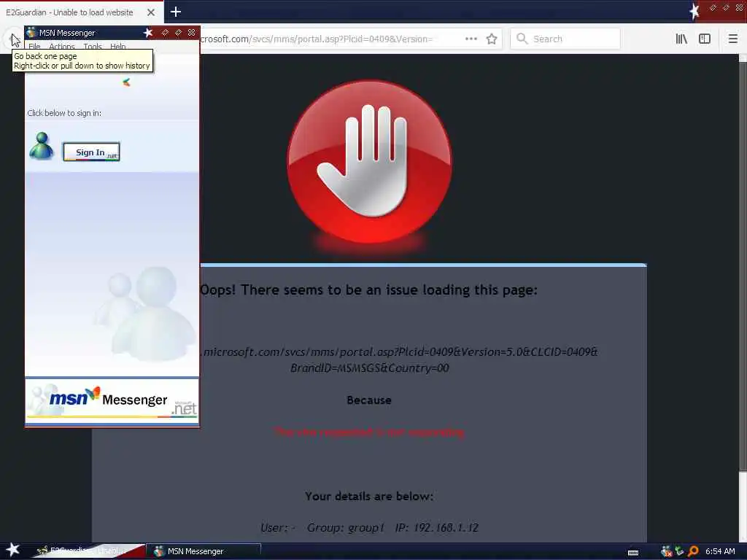Click the star icon in the browser title bar
The height and width of the screenshot is (560, 747).
tap(694, 10)
